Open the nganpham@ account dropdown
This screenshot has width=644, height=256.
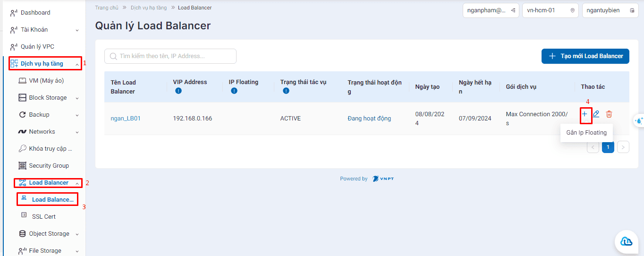[491, 10]
